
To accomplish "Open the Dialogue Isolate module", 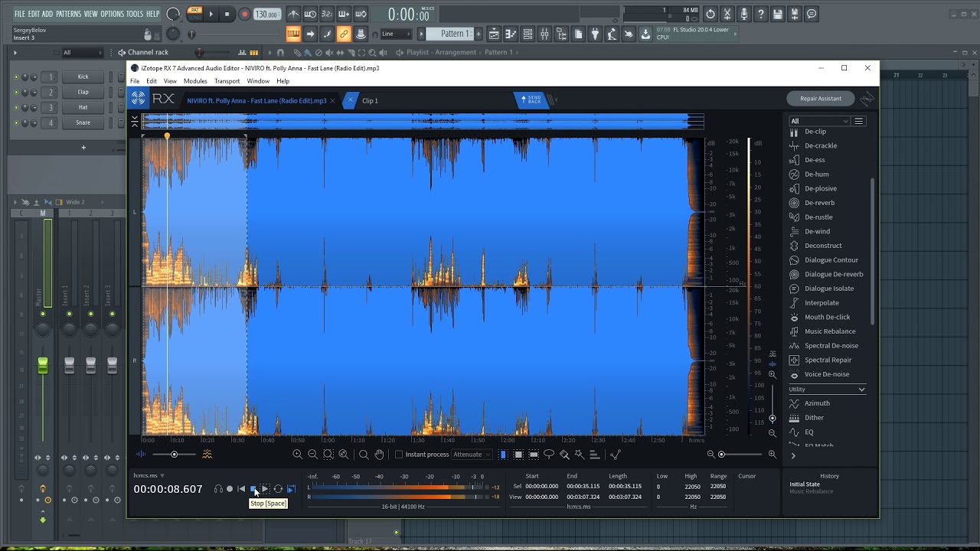I will tap(828, 289).
